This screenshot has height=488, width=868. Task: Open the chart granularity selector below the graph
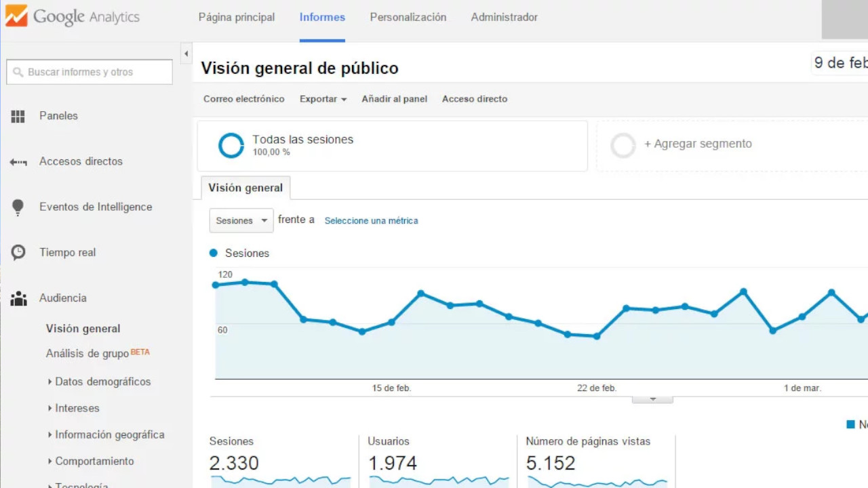pyautogui.click(x=652, y=399)
